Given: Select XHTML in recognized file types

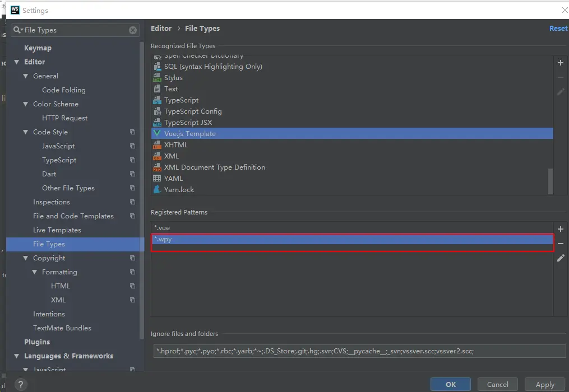Looking at the screenshot, I should pyautogui.click(x=352, y=144).
